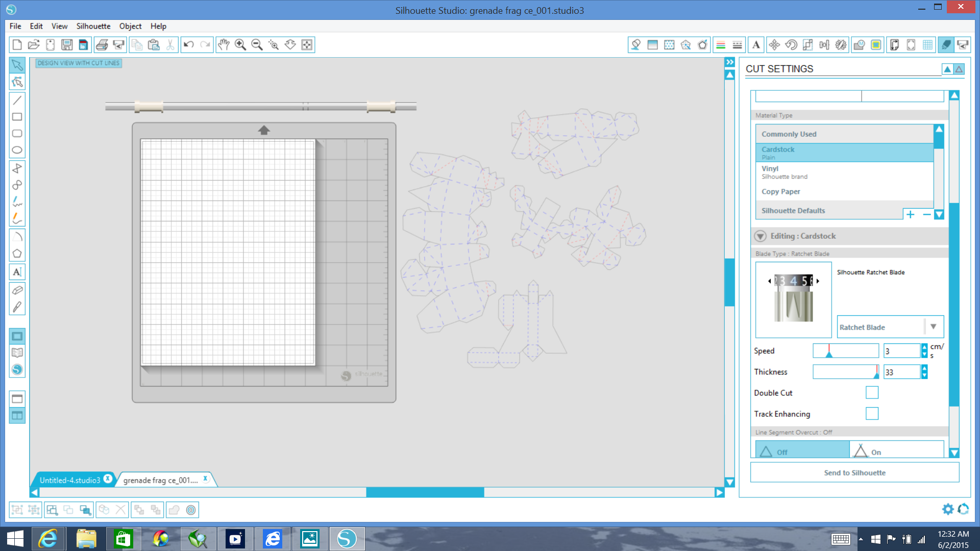
Task: Open the Text Style window icon
Action: coord(756,45)
